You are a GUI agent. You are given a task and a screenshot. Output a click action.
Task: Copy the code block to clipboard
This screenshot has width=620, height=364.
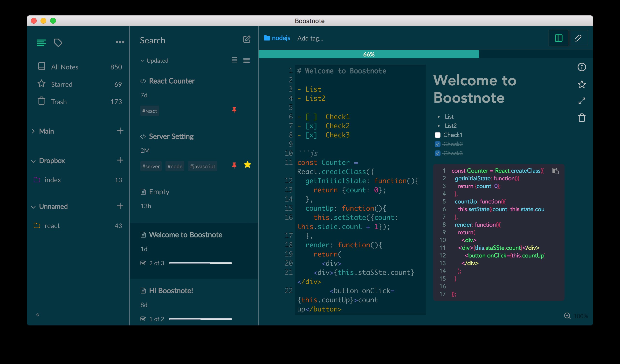[x=555, y=171]
